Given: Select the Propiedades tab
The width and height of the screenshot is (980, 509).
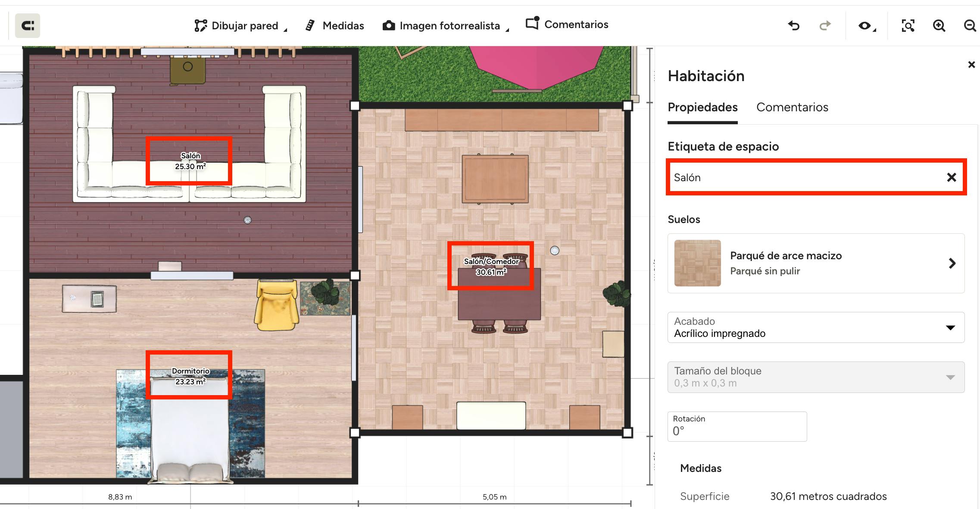Looking at the screenshot, I should click(702, 107).
